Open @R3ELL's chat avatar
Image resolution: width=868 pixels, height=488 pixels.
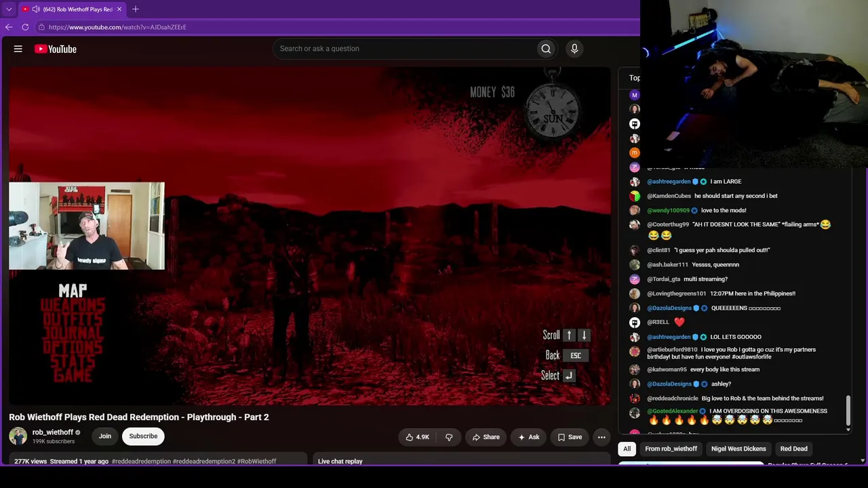[635, 323]
